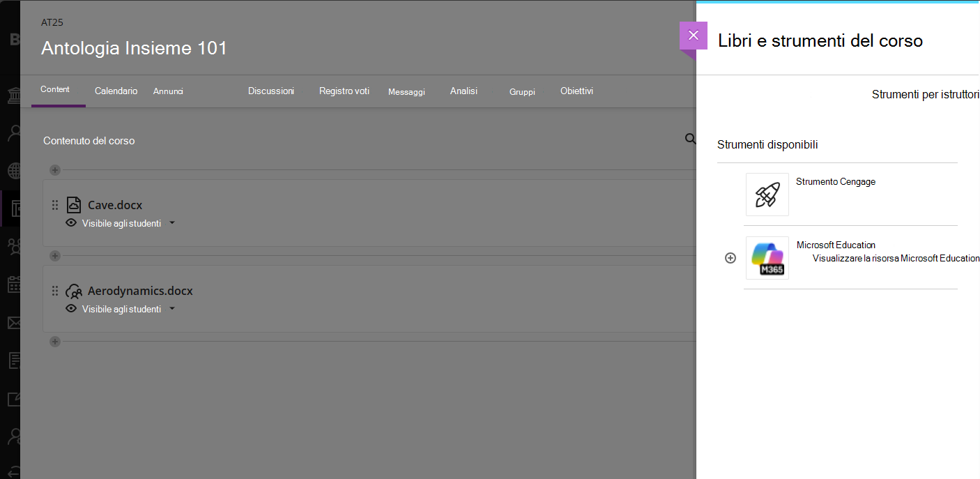Image resolution: width=980 pixels, height=479 pixels.
Task: Open the Strumento Cengage rocket icon
Action: (x=767, y=195)
